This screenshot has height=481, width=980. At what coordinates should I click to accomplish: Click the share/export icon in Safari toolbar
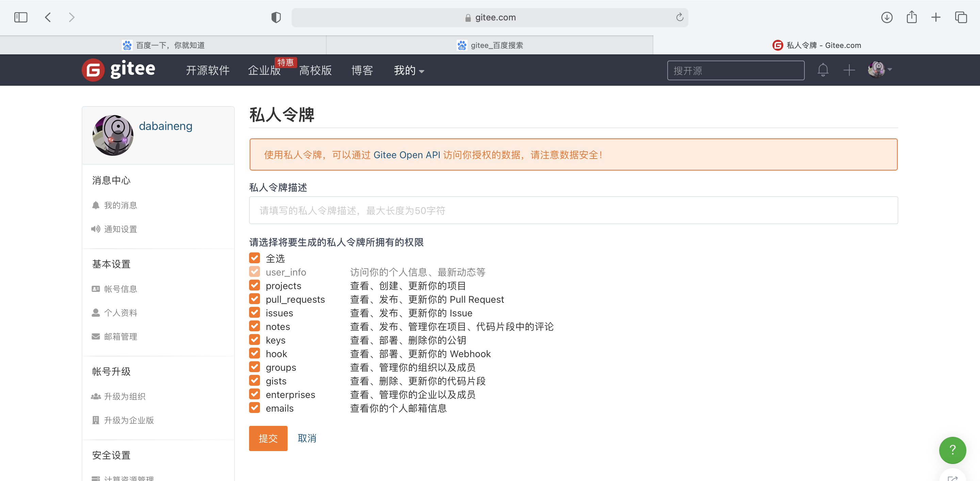point(912,16)
